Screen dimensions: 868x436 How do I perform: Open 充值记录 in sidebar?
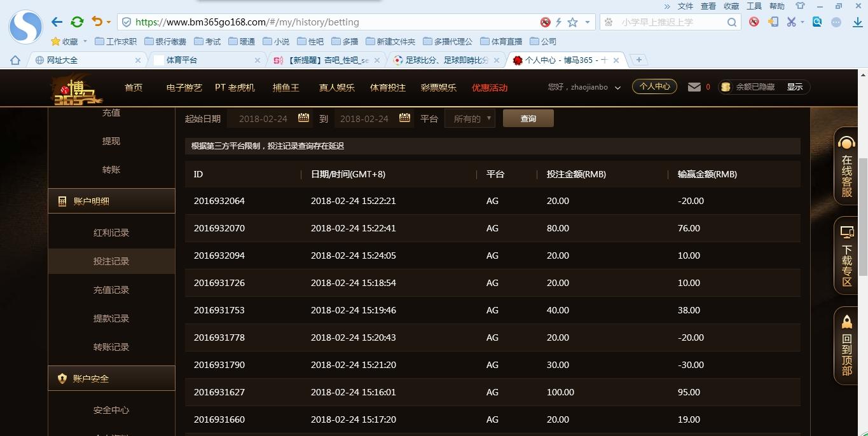(x=111, y=290)
